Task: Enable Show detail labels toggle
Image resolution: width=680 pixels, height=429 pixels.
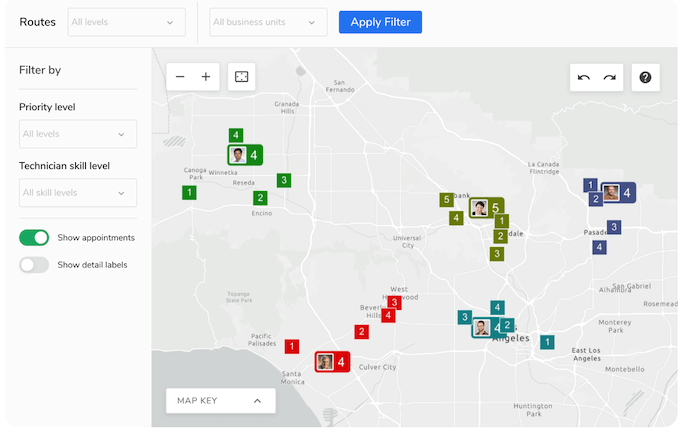Action: click(34, 265)
